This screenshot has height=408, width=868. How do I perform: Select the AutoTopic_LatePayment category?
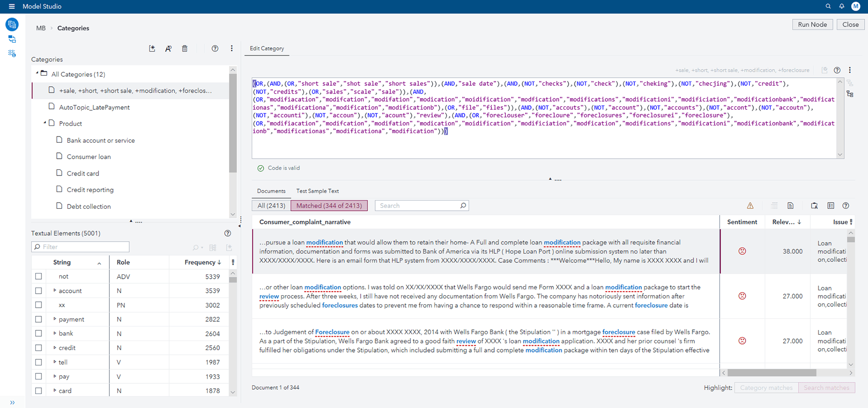[94, 107]
